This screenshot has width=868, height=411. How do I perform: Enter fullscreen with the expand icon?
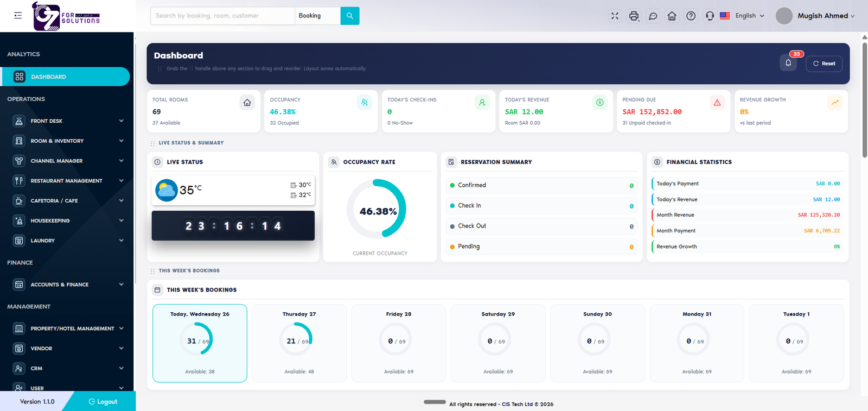(615, 16)
